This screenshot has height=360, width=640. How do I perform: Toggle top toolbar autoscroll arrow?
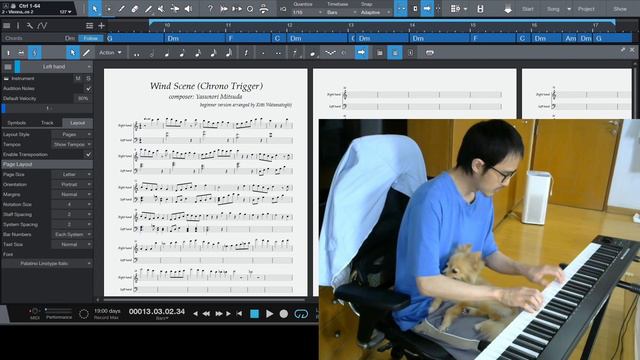pyautogui.click(x=427, y=9)
